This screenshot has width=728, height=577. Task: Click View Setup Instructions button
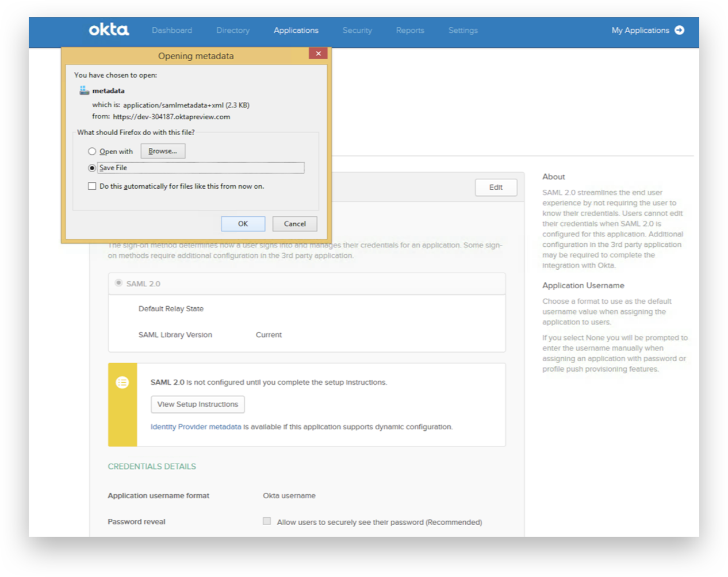tap(198, 404)
